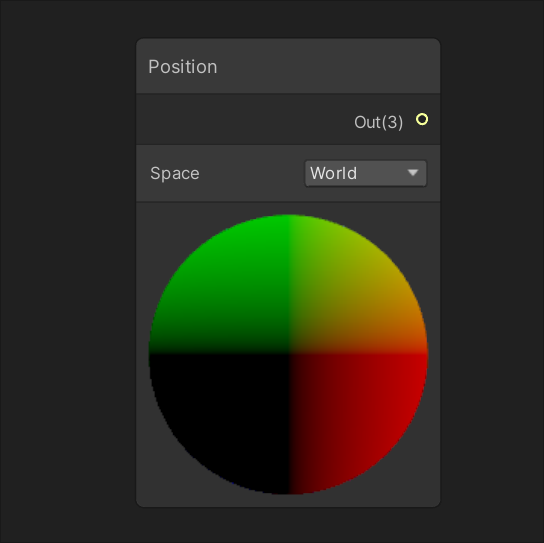Click the dropdown arrow beside World
The height and width of the screenshot is (543, 544).
click(x=413, y=173)
